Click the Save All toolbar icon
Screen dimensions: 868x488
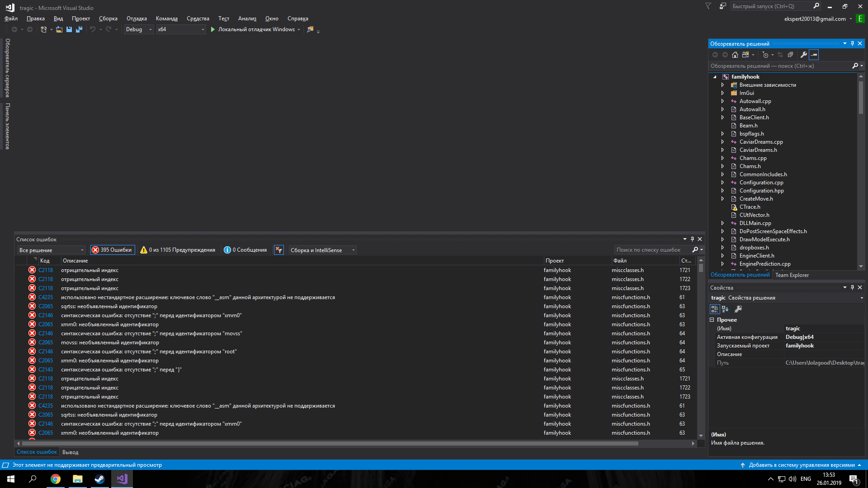tap(79, 29)
